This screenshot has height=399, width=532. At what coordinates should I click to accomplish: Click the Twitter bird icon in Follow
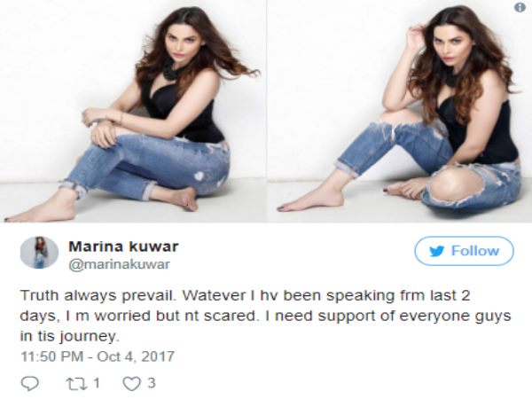(x=436, y=252)
